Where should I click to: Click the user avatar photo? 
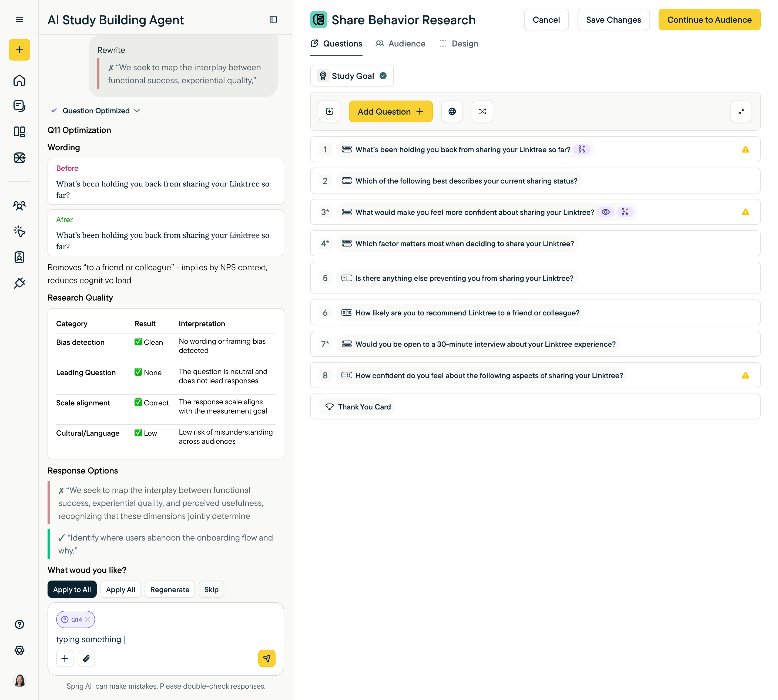[x=19, y=680]
